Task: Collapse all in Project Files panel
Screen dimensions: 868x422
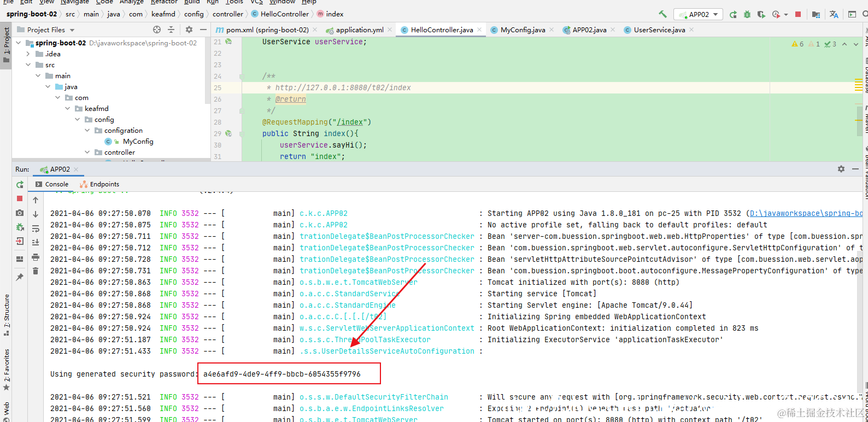Action: (171, 30)
